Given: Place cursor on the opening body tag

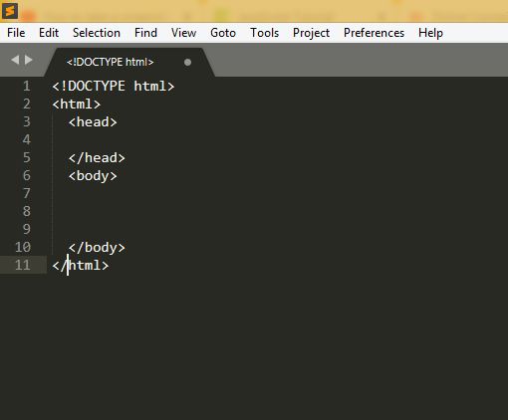Looking at the screenshot, I should (x=93, y=176).
